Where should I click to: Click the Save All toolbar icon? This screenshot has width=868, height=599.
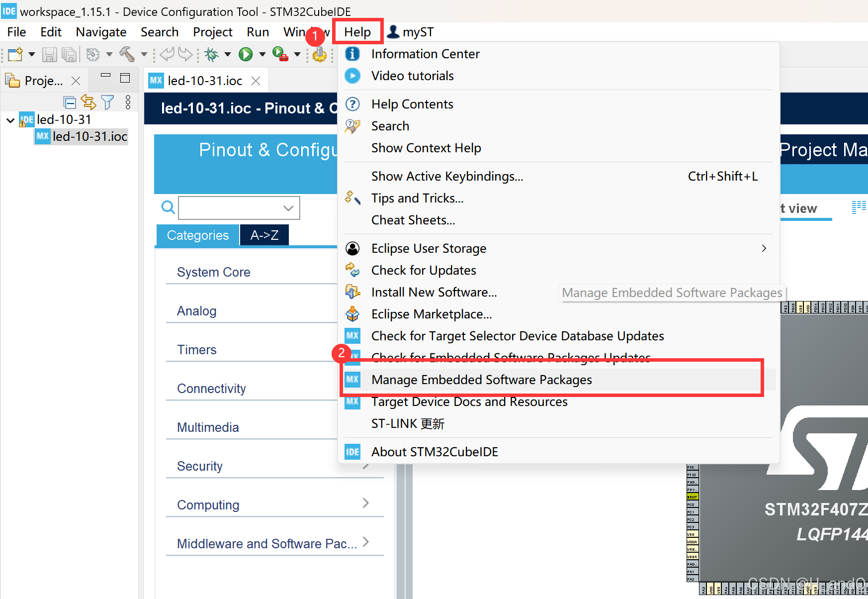tap(70, 54)
